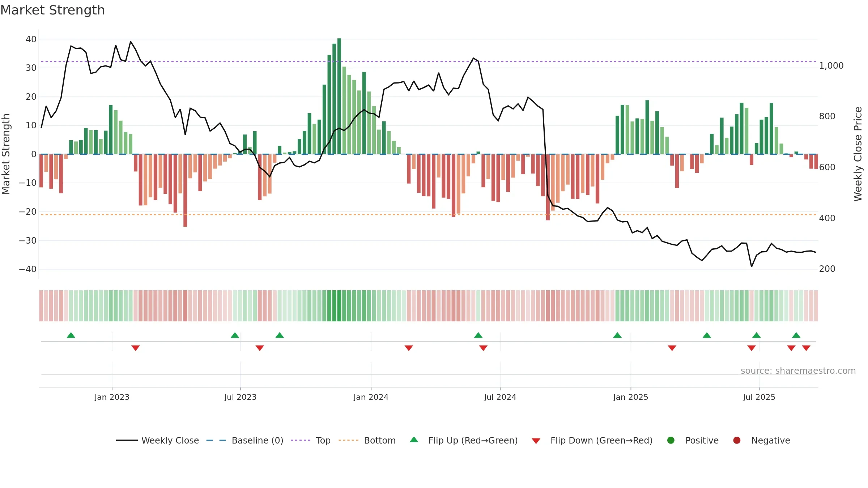This screenshot has height=488, width=868.
Task: Click the −40 strength axis label
Action: click(28, 269)
